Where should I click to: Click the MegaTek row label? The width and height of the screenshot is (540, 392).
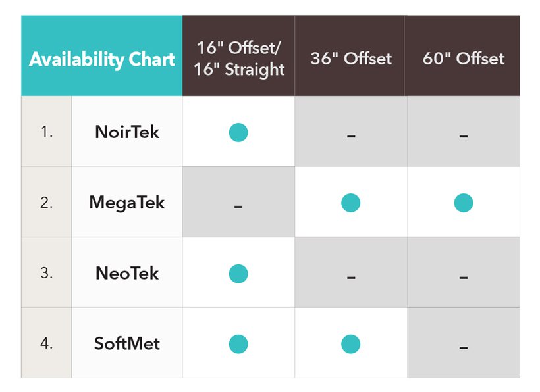[126, 203]
